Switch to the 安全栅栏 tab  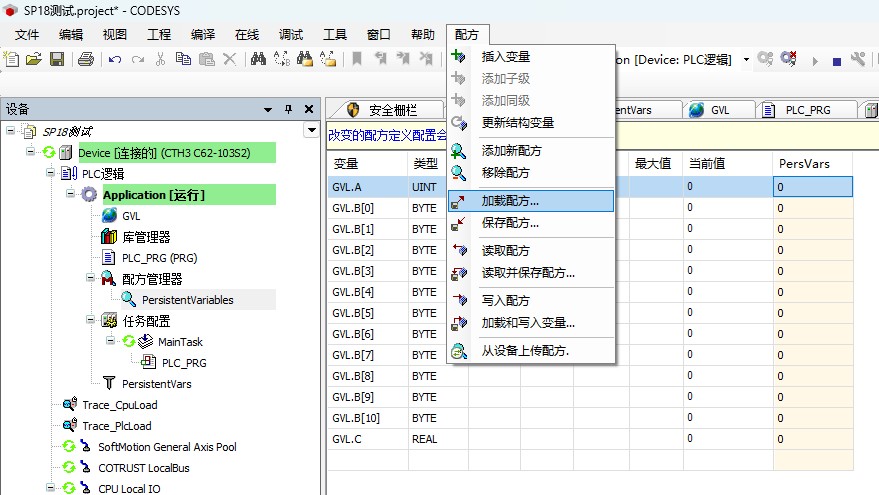pyautogui.click(x=388, y=110)
